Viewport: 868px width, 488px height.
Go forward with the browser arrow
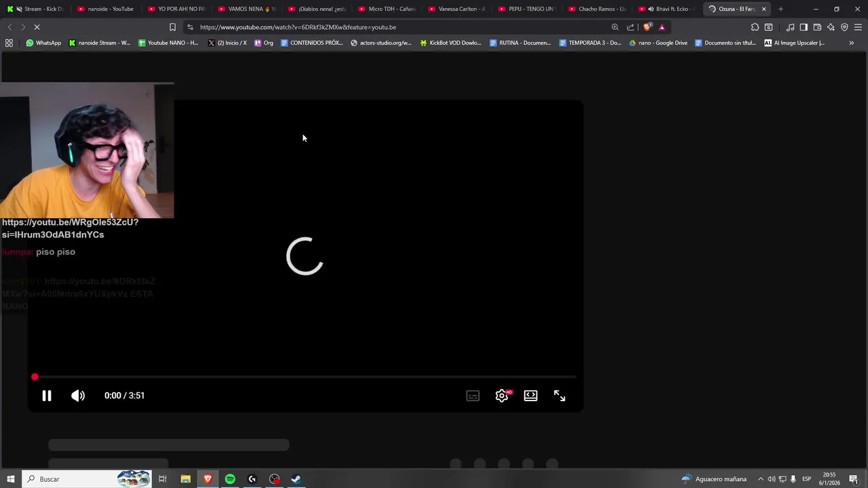pyautogui.click(x=22, y=27)
